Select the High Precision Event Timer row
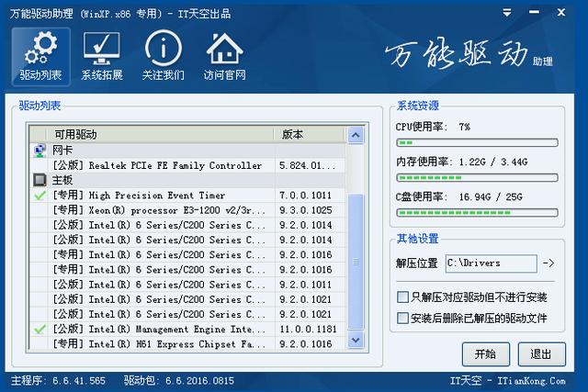Screen dimensions: 588x392 point(187,196)
